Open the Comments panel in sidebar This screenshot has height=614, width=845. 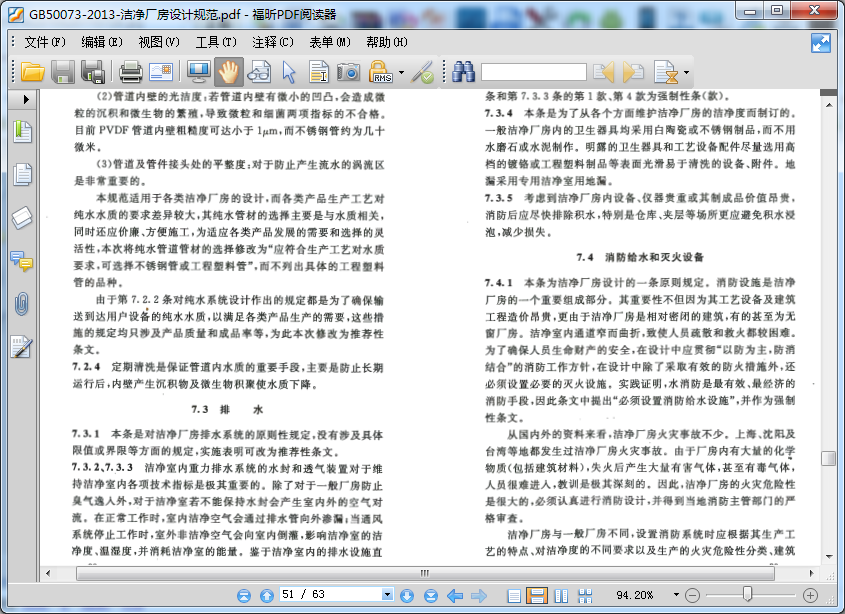click(21, 261)
